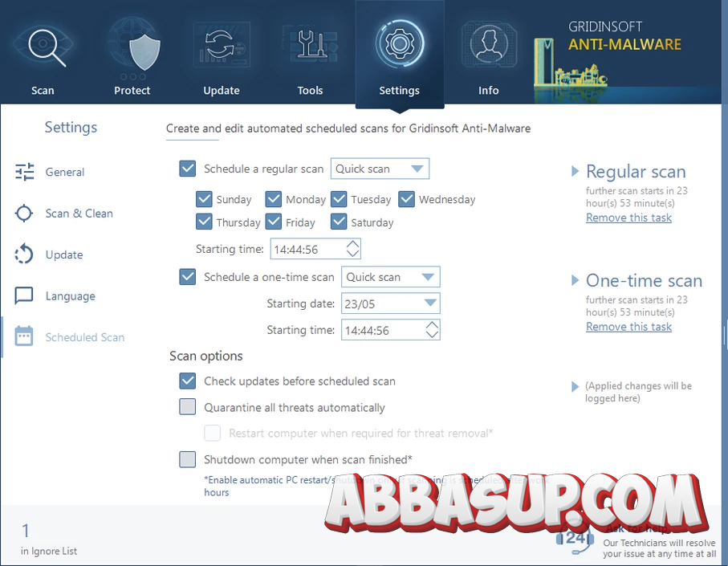Open regular scan type dropdown
This screenshot has width=728, height=566.
pos(380,169)
